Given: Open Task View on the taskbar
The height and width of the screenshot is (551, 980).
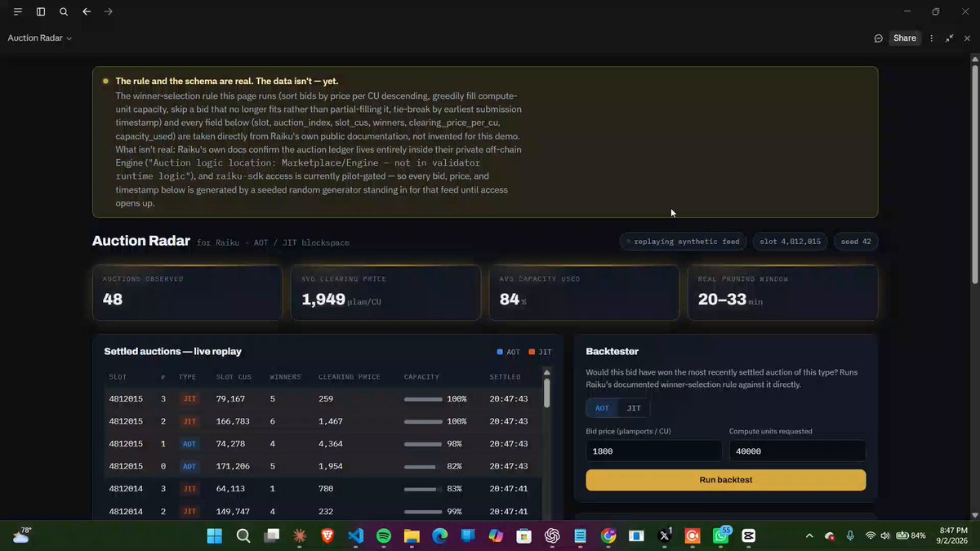Looking at the screenshot, I should point(271,536).
